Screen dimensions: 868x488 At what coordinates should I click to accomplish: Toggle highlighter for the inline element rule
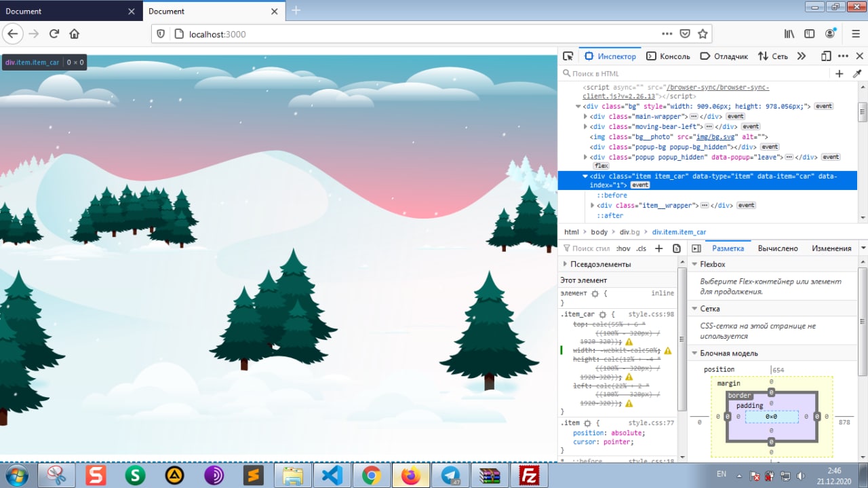[x=595, y=293]
